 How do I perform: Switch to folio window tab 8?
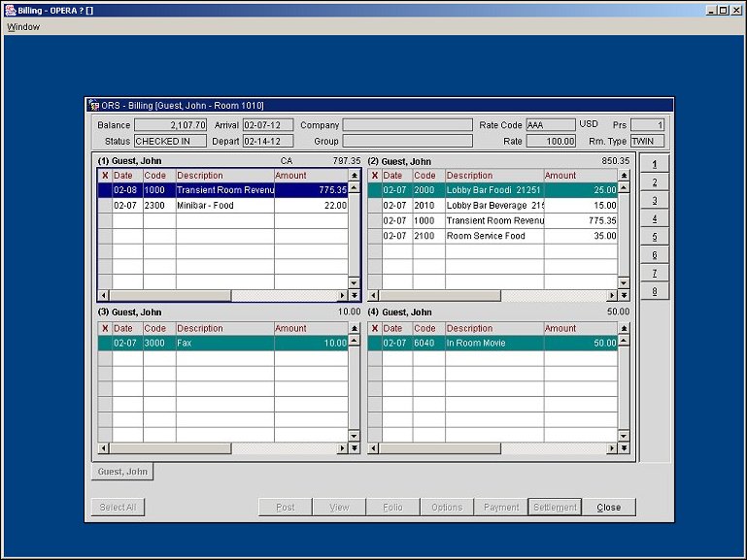coord(655,291)
